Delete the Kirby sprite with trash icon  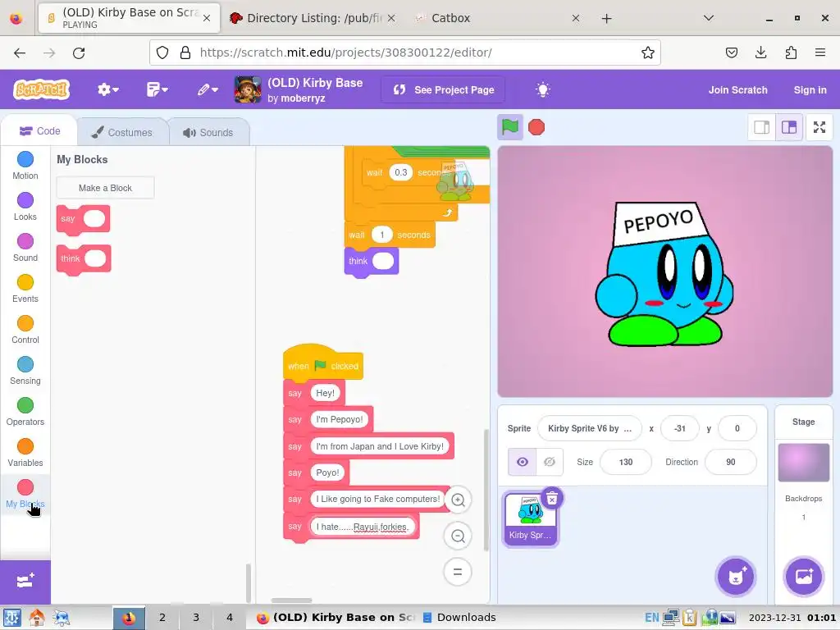click(x=552, y=499)
